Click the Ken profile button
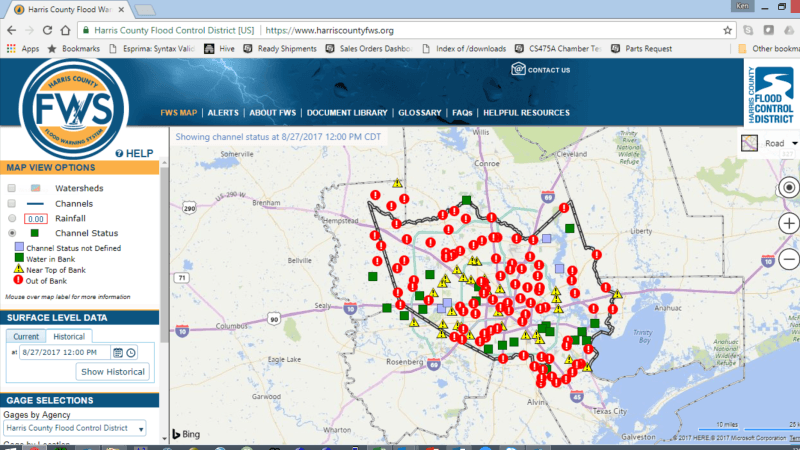800x450 pixels. point(742,6)
